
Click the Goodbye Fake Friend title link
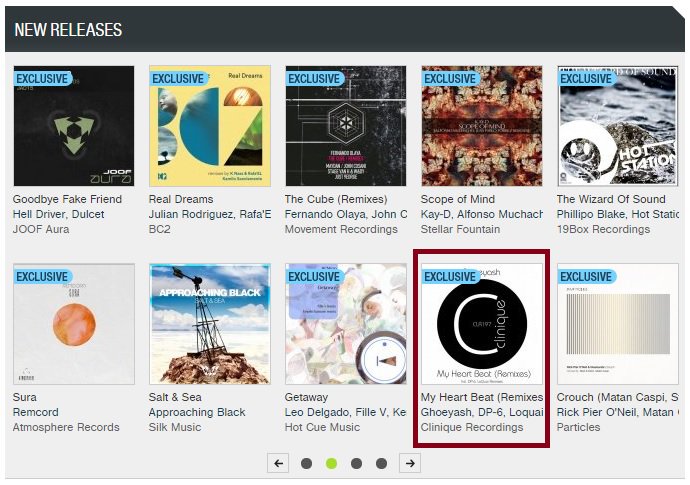click(x=67, y=199)
